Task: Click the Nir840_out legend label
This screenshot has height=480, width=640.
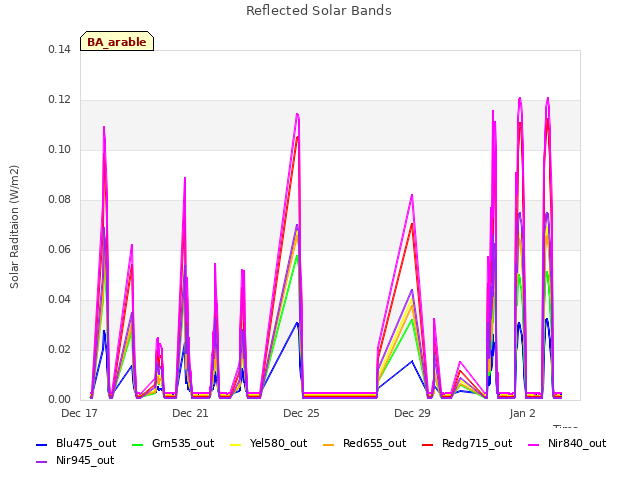Action: point(577,443)
